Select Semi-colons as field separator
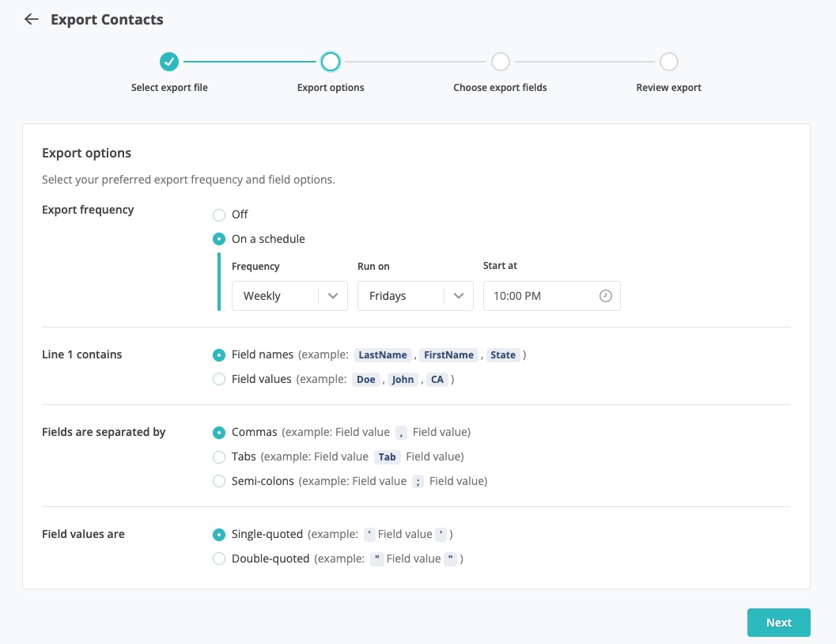This screenshot has height=644, width=836. tap(218, 481)
